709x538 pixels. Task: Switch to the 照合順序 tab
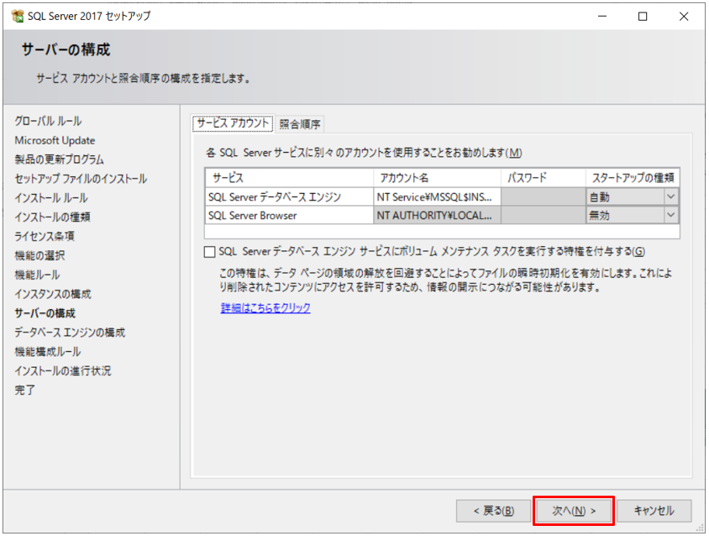pyautogui.click(x=300, y=124)
